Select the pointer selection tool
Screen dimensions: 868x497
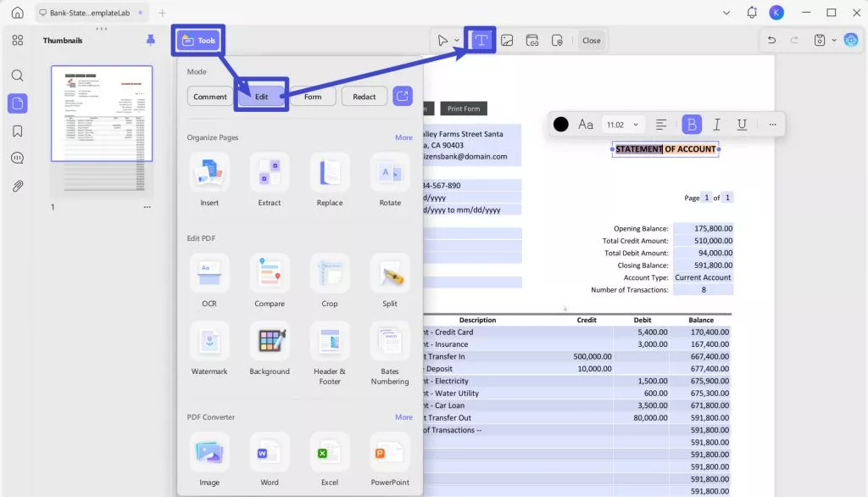click(x=442, y=41)
